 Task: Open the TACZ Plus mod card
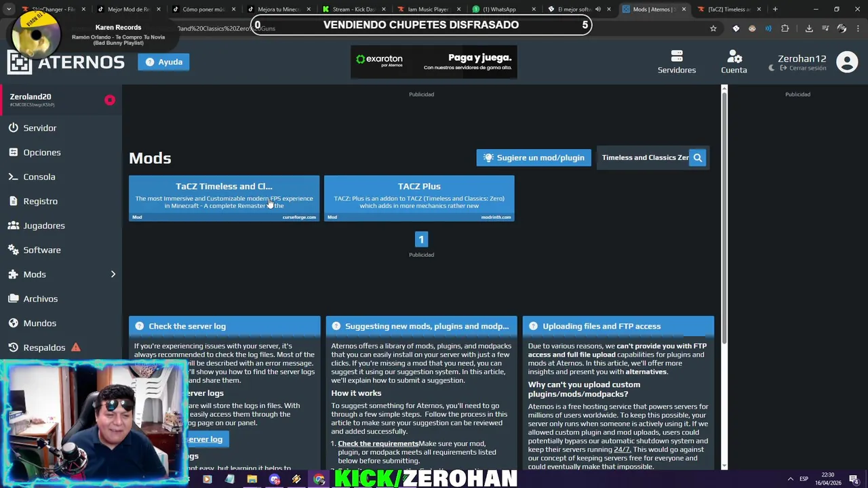(x=419, y=198)
